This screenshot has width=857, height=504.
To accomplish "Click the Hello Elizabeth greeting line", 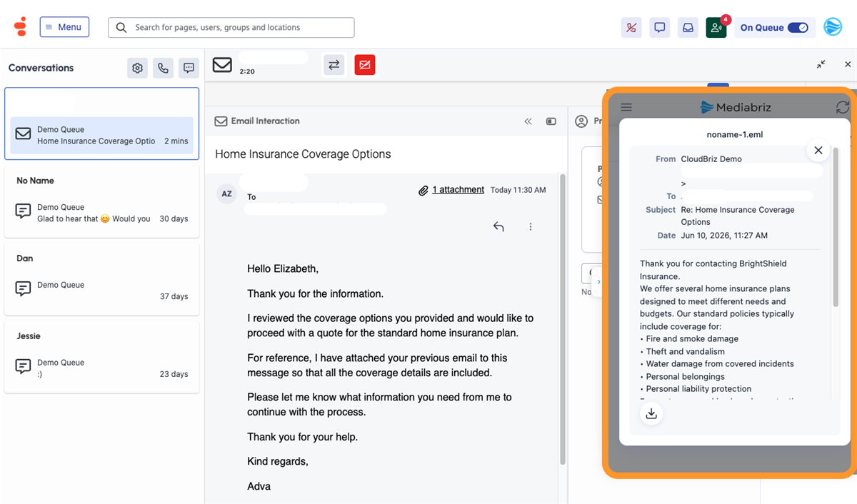I will (x=283, y=269).
